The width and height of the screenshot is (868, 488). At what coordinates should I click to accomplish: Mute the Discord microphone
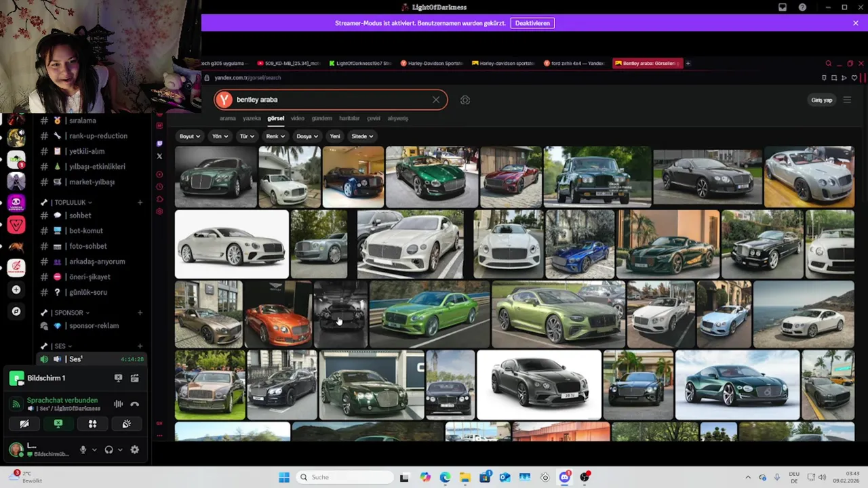[x=83, y=449]
